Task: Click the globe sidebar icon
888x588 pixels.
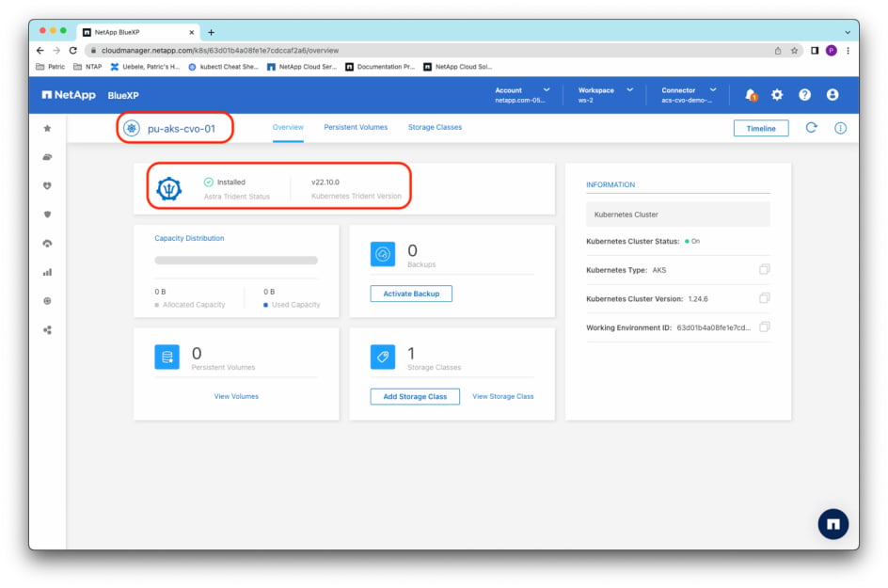Action: pyautogui.click(x=48, y=301)
